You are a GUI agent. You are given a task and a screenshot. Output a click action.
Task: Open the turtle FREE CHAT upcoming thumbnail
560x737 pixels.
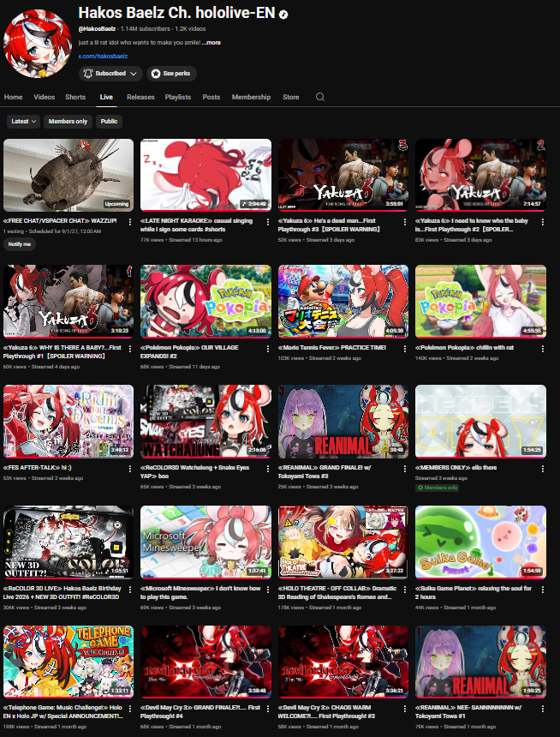pyautogui.click(x=69, y=175)
